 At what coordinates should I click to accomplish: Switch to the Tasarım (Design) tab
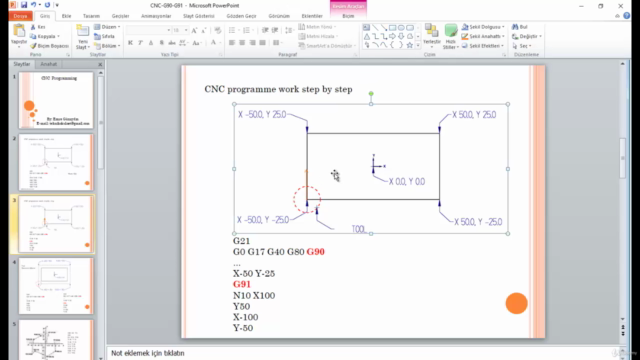91,16
